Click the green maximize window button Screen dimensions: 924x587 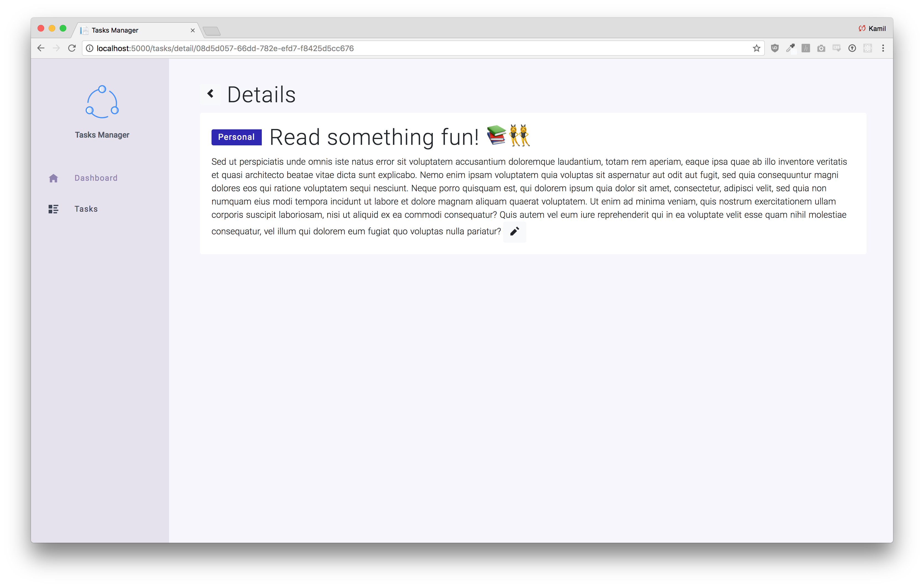[63, 28]
